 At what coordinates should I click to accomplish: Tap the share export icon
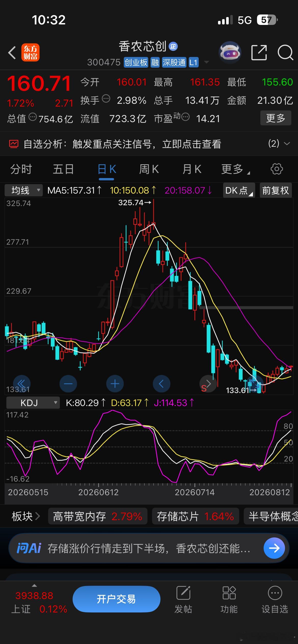pyautogui.click(x=259, y=53)
